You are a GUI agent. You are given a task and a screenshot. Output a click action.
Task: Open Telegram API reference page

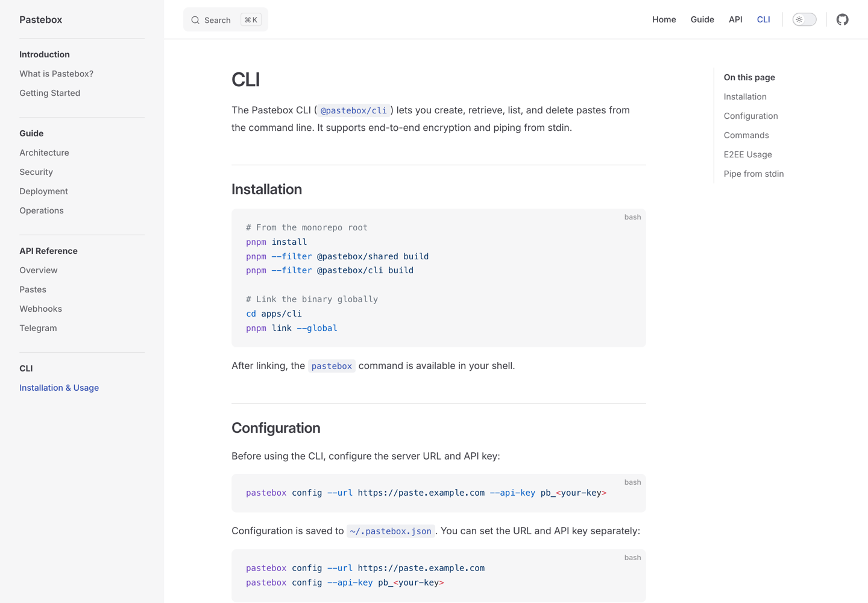point(38,328)
